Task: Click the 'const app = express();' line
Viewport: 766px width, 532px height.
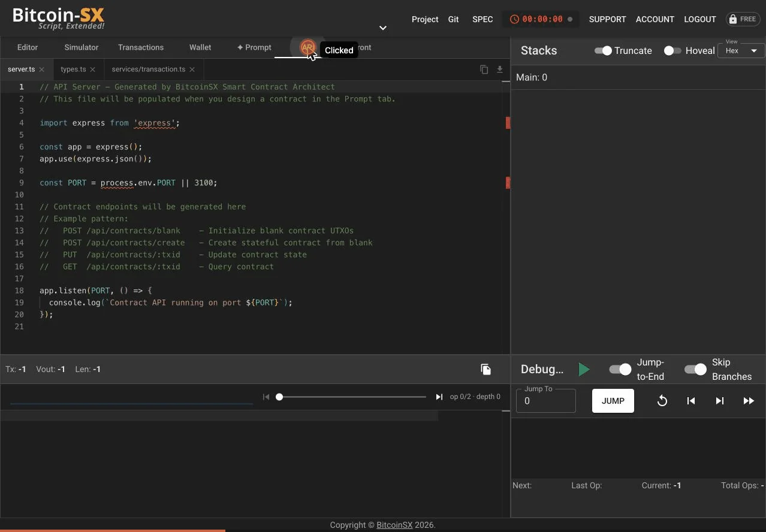Action: (91, 147)
